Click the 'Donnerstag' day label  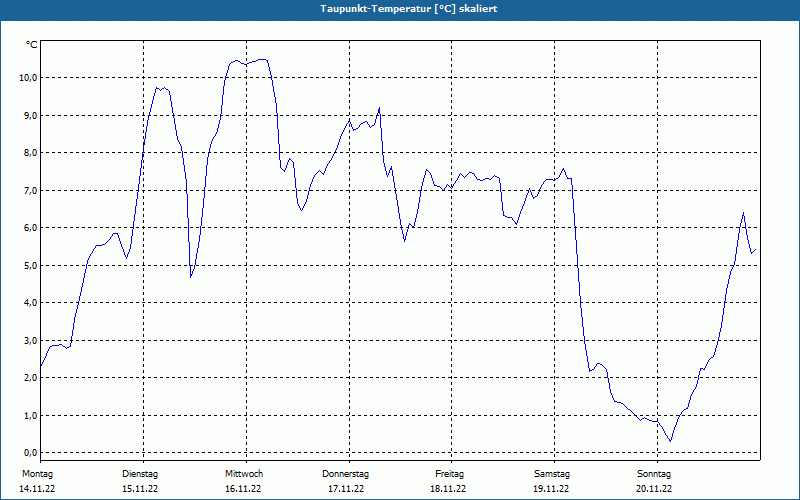pos(345,474)
